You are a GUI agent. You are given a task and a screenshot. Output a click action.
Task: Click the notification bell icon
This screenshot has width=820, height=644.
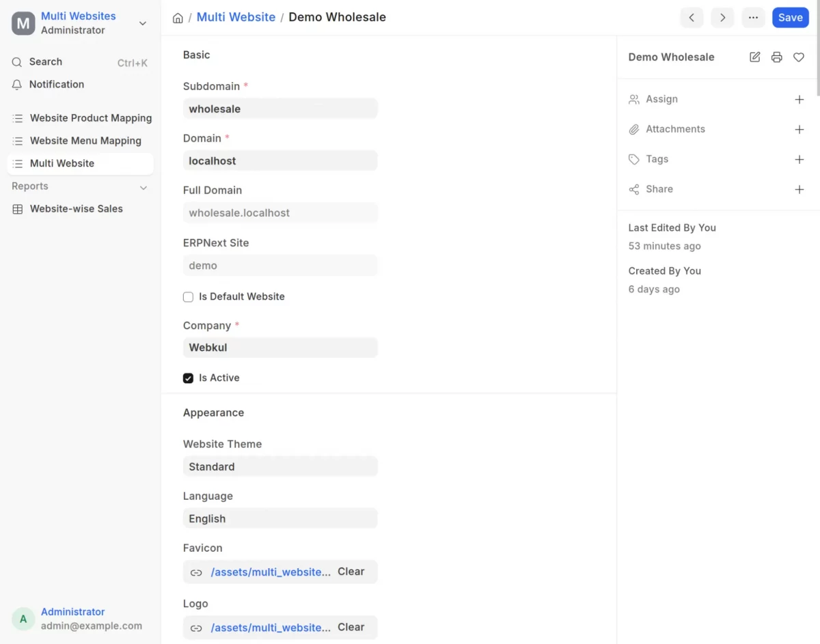pyautogui.click(x=17, y=85)
